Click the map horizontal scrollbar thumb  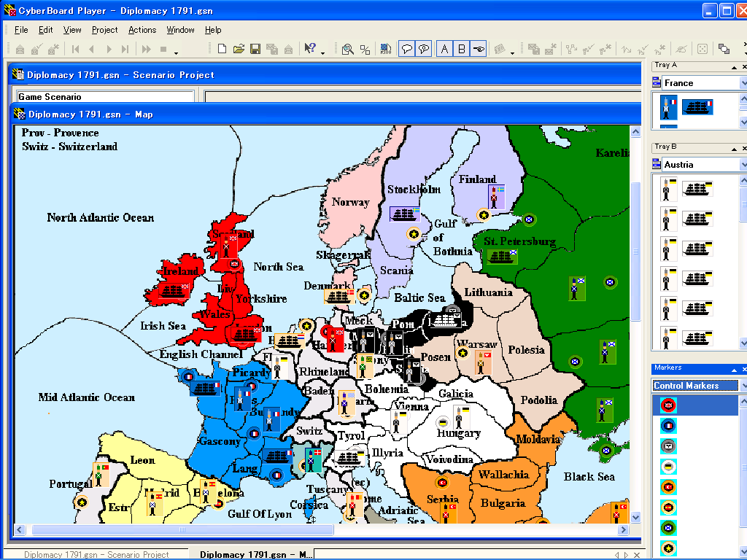[x=182, y=529]
